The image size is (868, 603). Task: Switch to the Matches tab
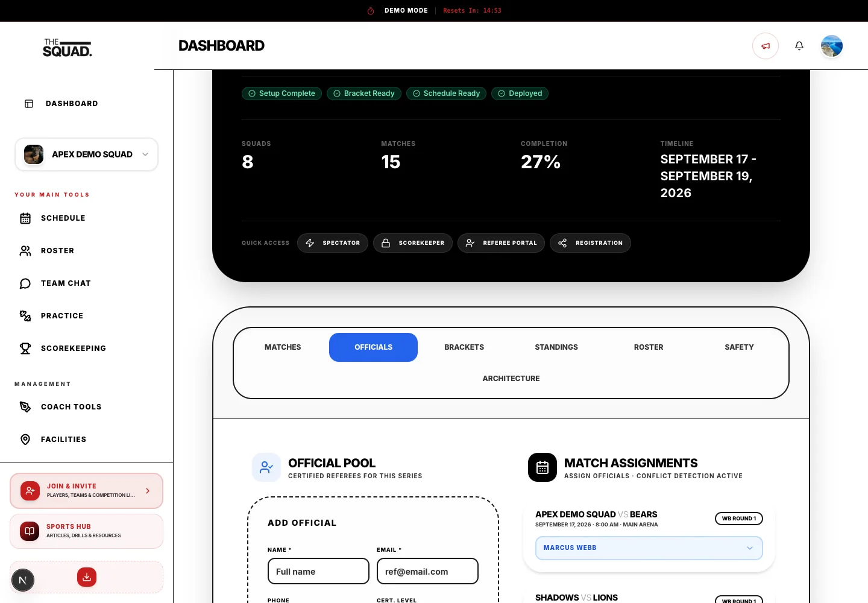click(x=283, y=347)
